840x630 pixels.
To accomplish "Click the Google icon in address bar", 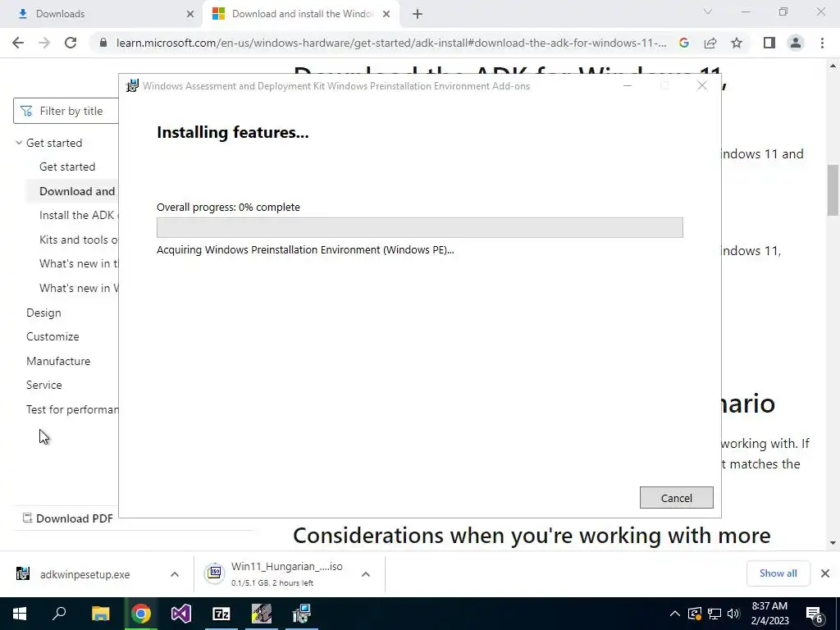I will tap(683, 43).
